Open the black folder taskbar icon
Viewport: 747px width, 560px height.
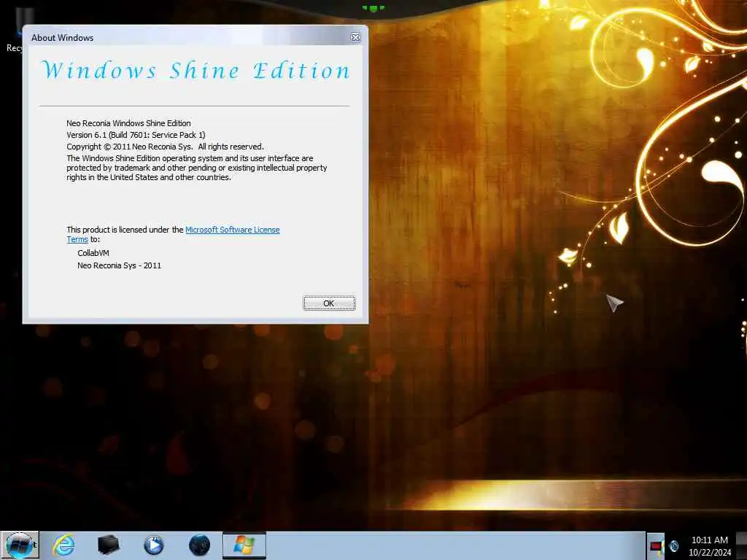coord(108,545)
